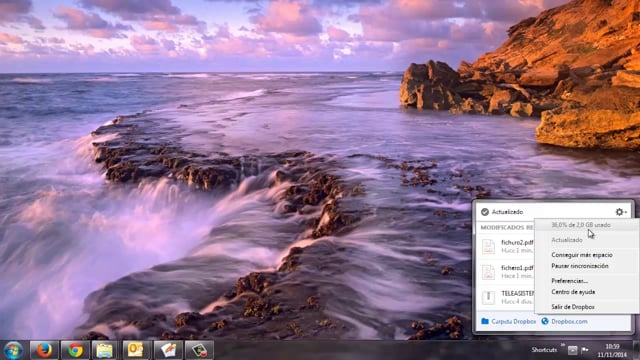Image resolution: width=640 pixels, height=360 pixels.
Task: Open the Windows Start menu orb
Action: 13,350
